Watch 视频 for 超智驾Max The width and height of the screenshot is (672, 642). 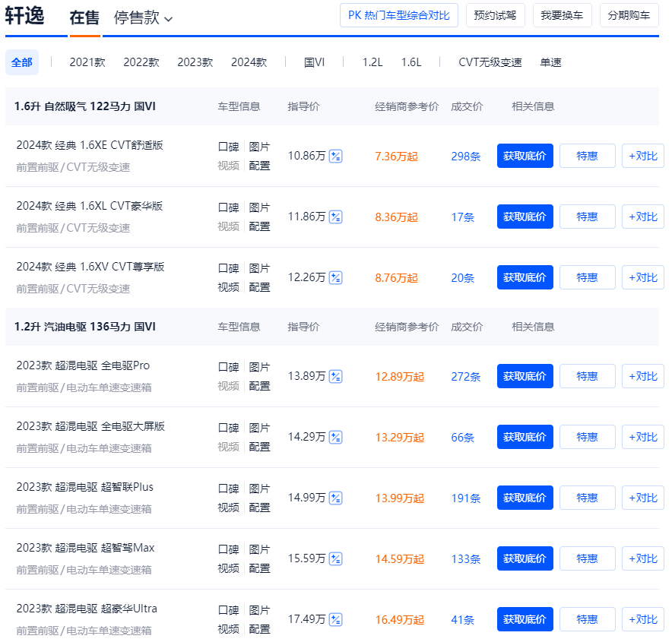[x=228, y=568]
